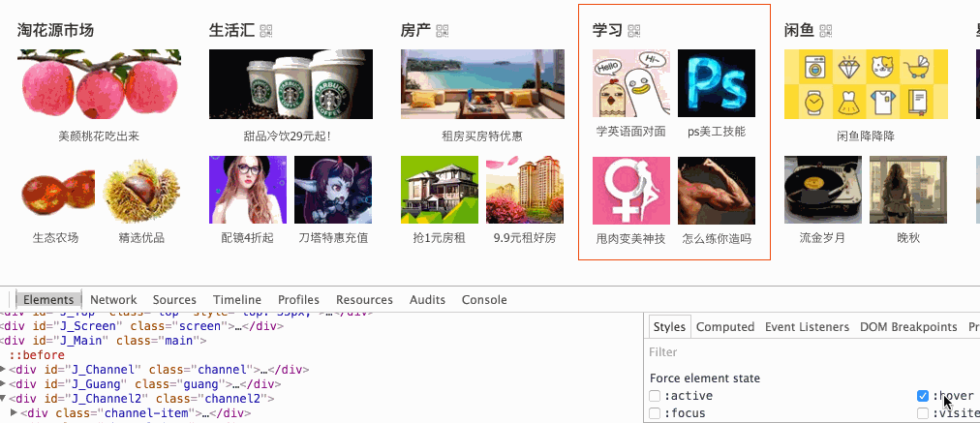Viewport: 980px width, 423px height.
Task: Click the Filter styles input field
Action: tap(812, 352)
